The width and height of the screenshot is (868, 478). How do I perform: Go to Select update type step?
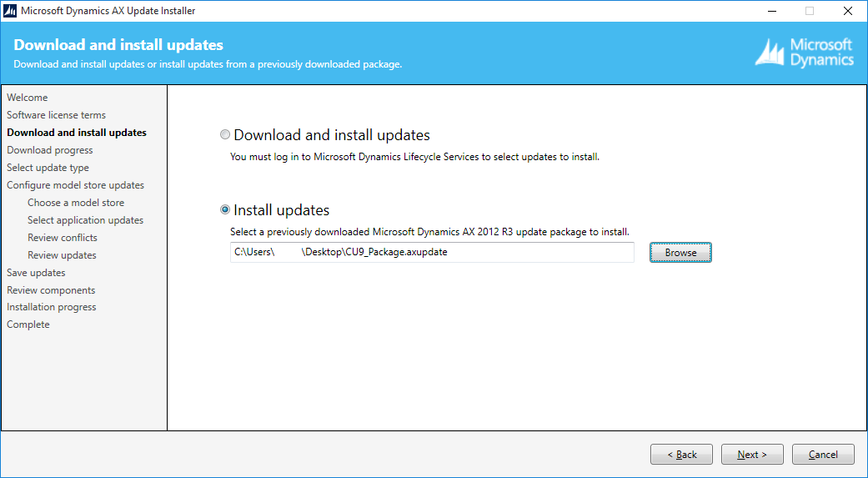(x=48, y=168)
